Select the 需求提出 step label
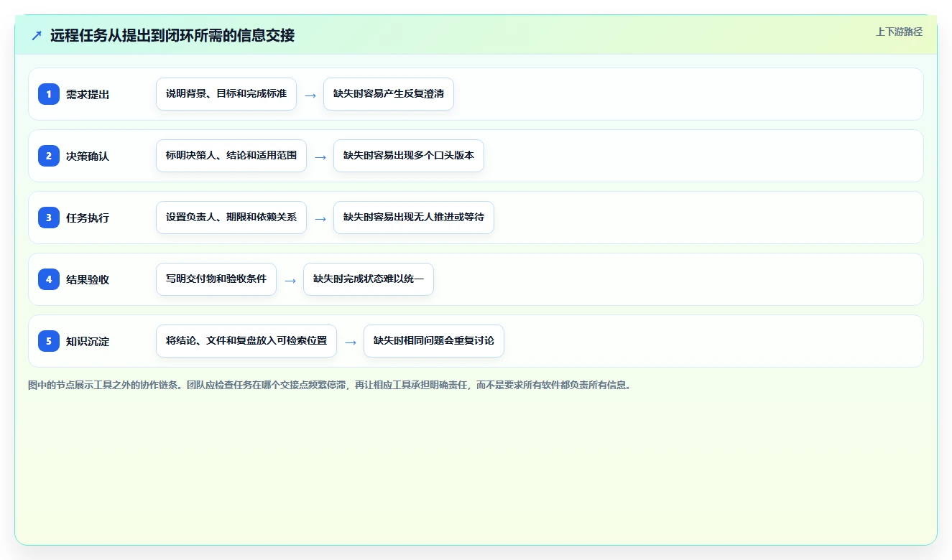The image size is (952, 560). 88,94
